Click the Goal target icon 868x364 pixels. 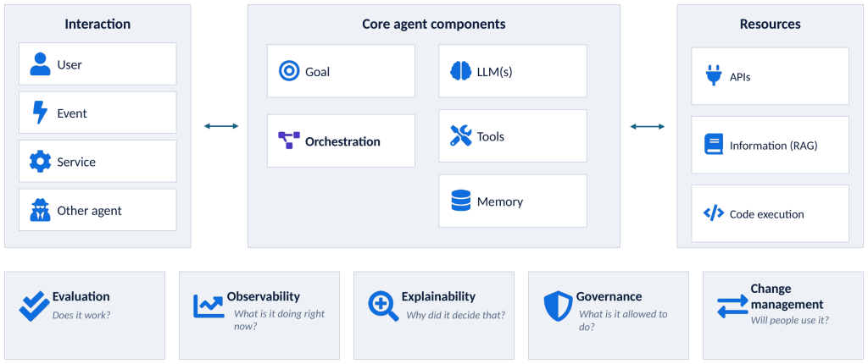tap(289, 71)
